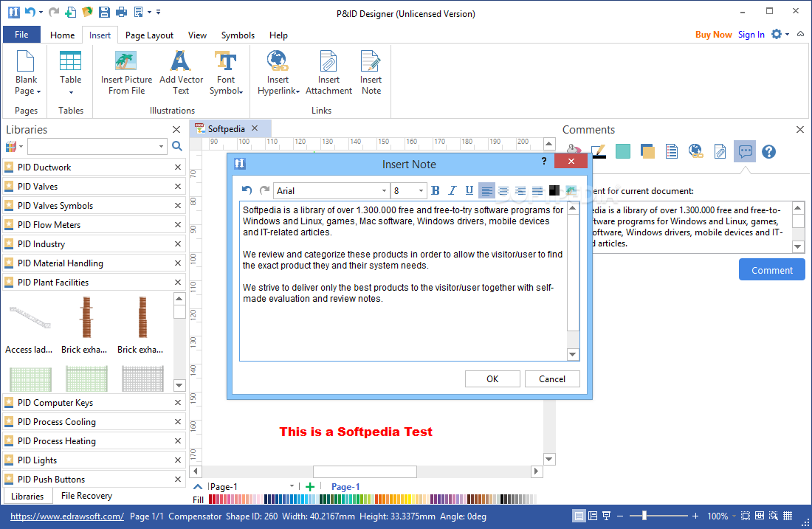Viewport: 812px width, 529px height.
Task: Click Cancel in Insert Note dialog
Action: [x=552, y=379]
